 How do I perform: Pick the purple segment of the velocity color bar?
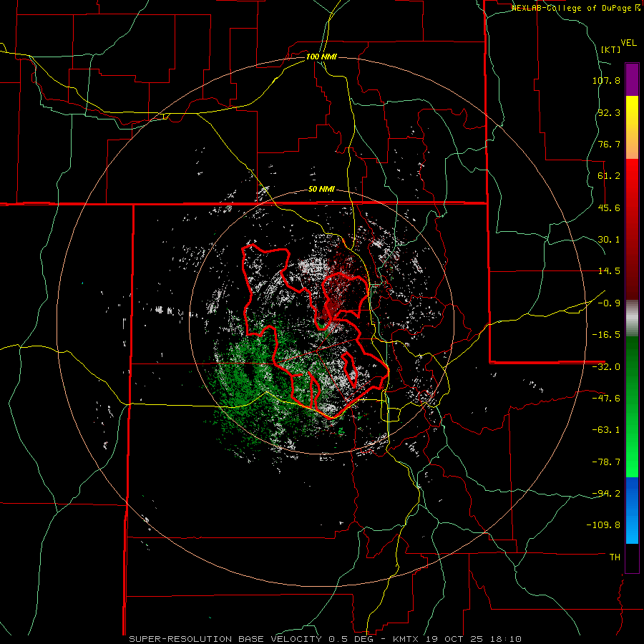tap(632, 79)
